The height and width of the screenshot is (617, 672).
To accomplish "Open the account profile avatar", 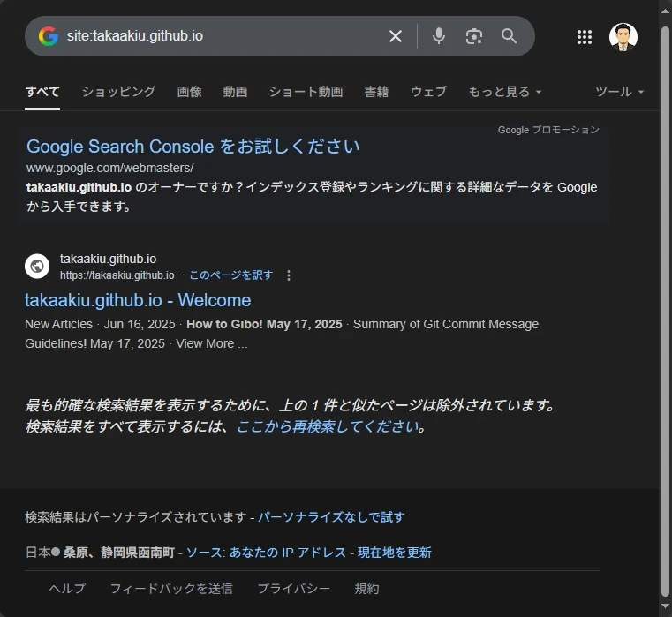I will tap(623, 37).
